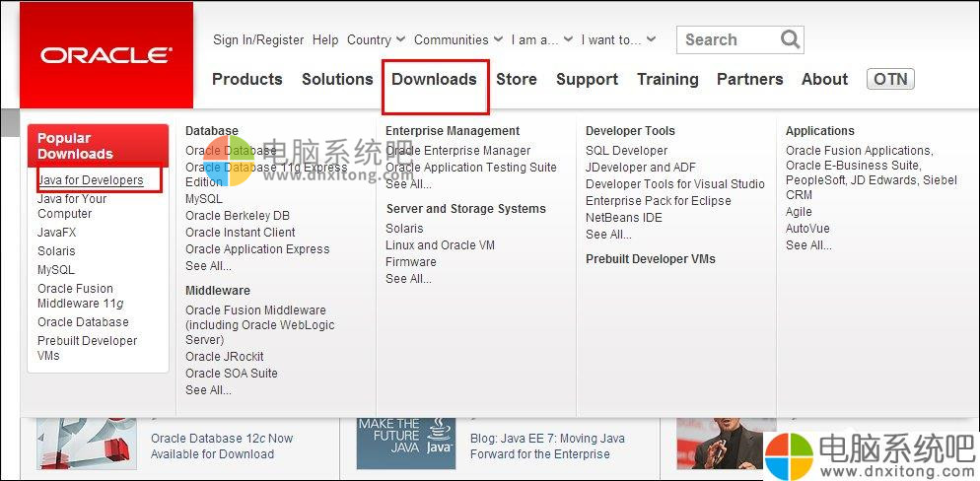Image resolution: width=980 pixels, height=481 pixels.
Task: Open Oracle Enterprise Manager link
Action: (458, 151)
